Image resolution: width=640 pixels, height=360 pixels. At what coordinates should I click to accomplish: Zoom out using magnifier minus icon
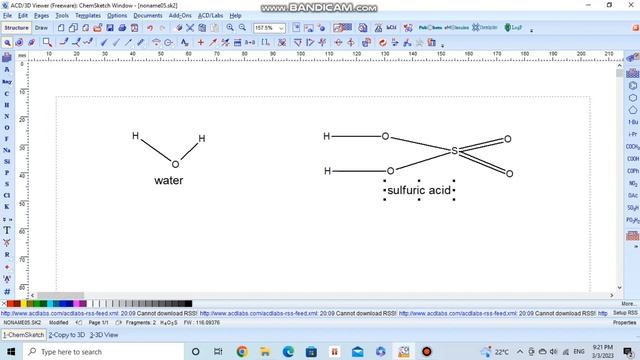(x=242, y=28)
